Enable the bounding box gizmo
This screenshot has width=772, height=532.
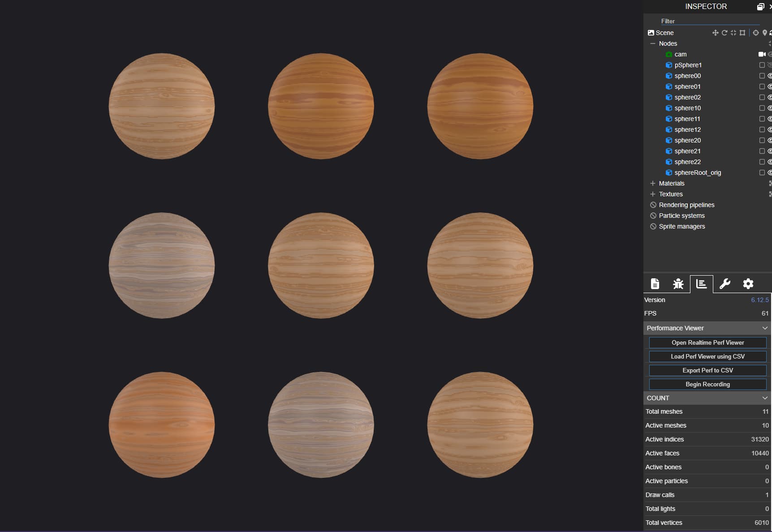pyautogui.click(x=742, y=33)
